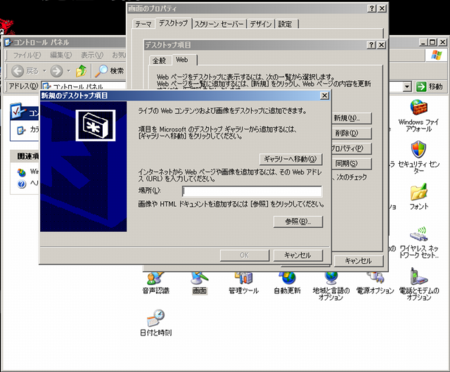Screen dimensions: 450x372
Task: Focus the 場所 URL input field
Action: (252, 191)
